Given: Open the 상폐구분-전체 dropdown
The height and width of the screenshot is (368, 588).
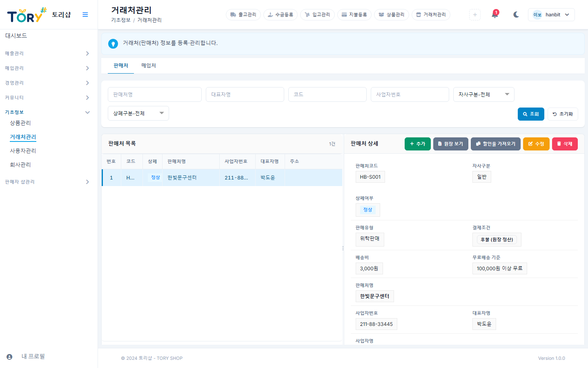Looking at the screenshot, I should [x=138, y=113].
